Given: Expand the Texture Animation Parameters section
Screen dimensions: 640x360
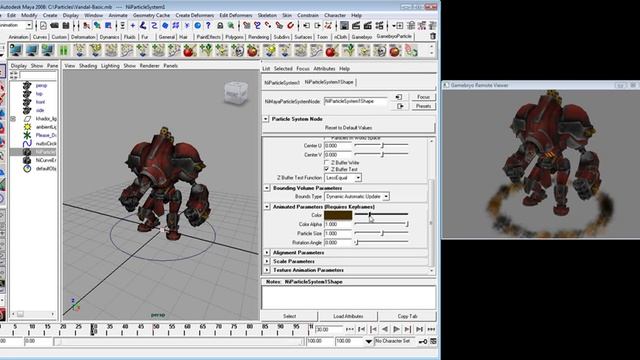Looking at the screenshot, I should [267, 270].
